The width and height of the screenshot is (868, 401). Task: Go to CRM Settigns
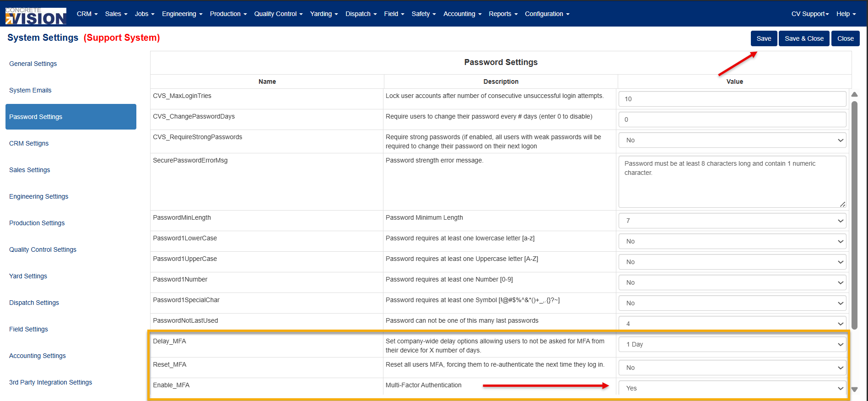pyautogui.click(x=29, y=143)
